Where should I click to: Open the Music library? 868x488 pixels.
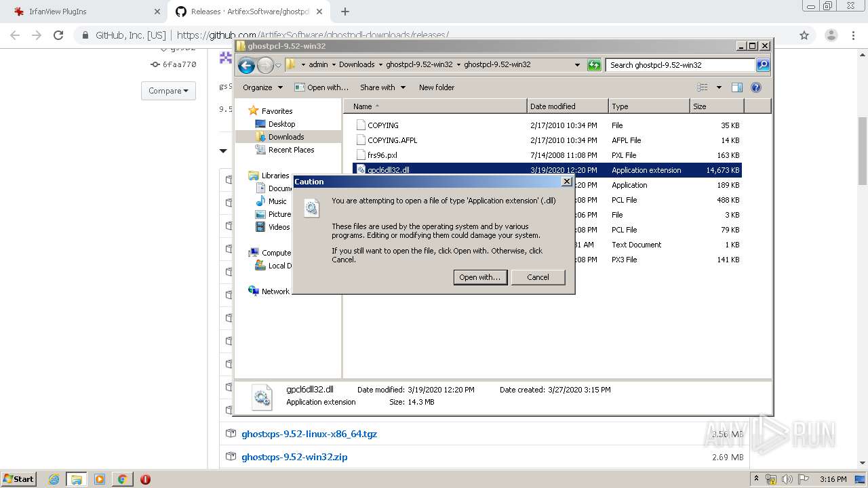(x=277, y=201)
